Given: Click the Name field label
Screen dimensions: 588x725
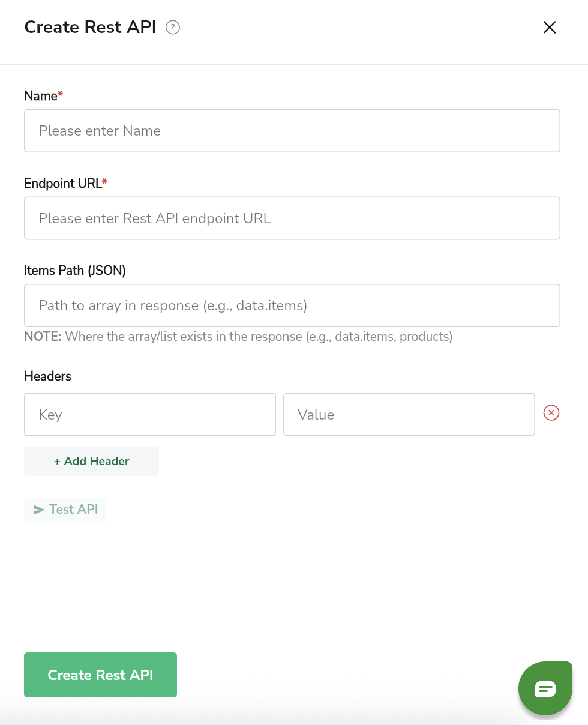Looking at the screenshot, I should [x=41, y=96].
